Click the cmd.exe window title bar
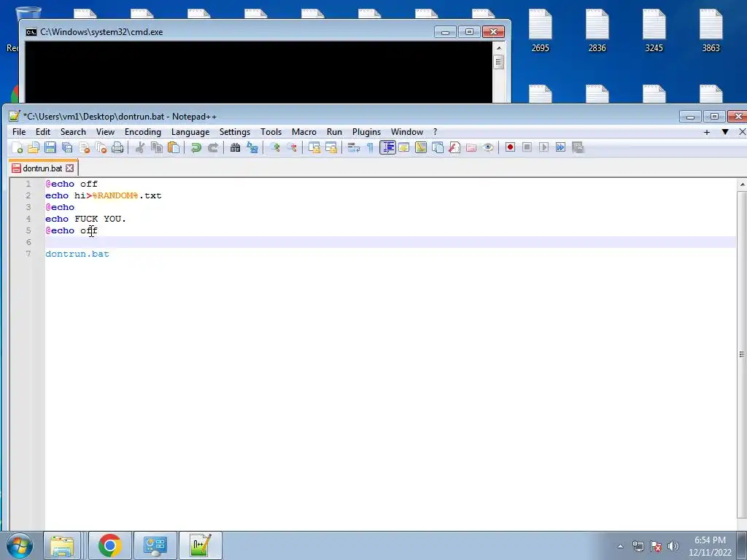Viewport: 747px width, 560px height. coord(228,32)
